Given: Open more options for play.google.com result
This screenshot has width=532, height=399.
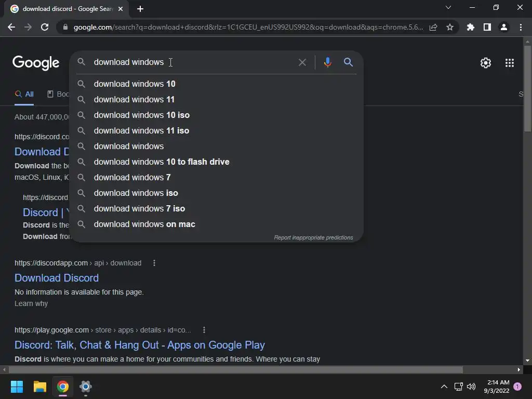Looking at the screenshot, I should point(204,330).
